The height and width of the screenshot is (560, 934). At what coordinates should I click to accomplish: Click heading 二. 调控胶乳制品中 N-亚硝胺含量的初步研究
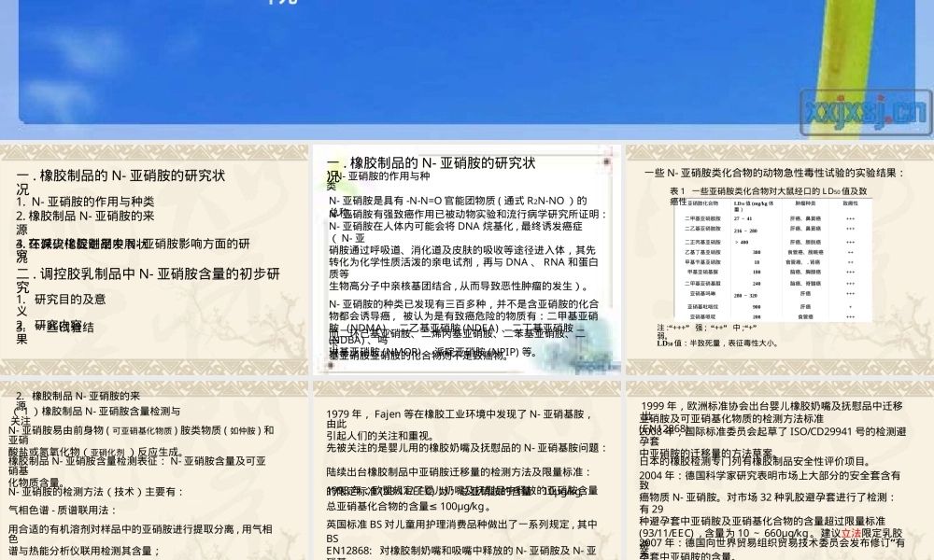click(x=149, y=280)
